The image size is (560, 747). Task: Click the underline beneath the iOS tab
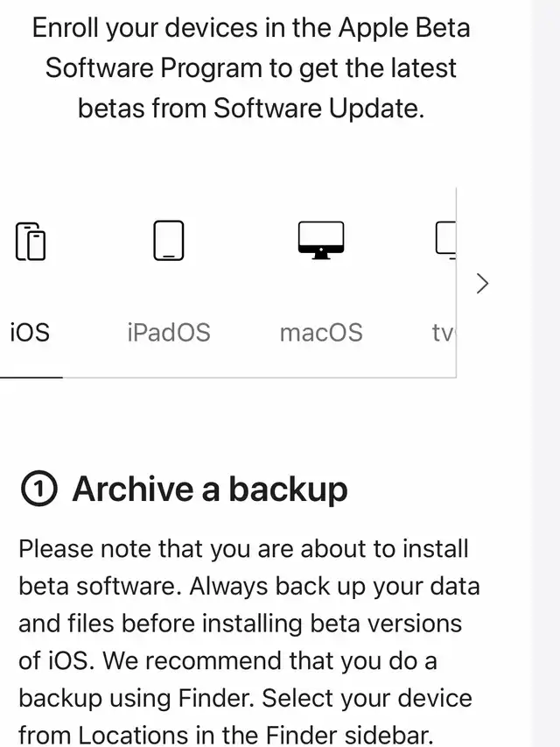click(x=31, y=377)
